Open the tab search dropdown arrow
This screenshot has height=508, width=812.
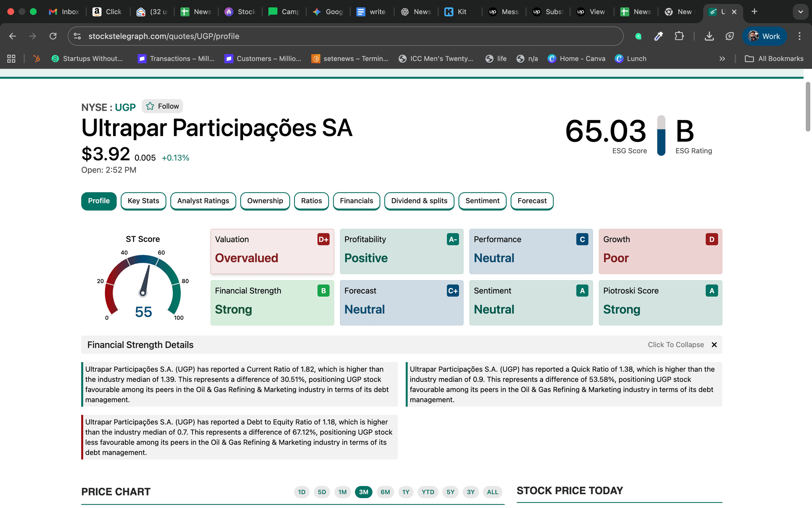(800, 12)
